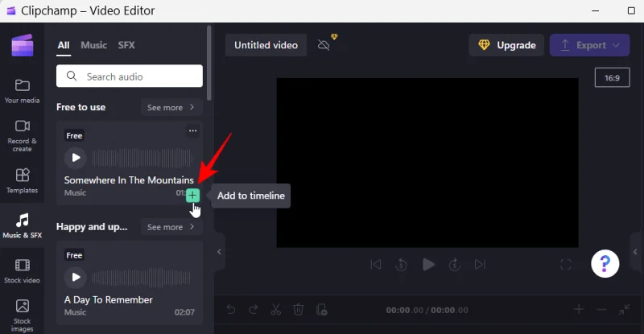This screenshot has width=644, height=334.
Task: Click the cloud backup off icon
Action: coord(324,45)
